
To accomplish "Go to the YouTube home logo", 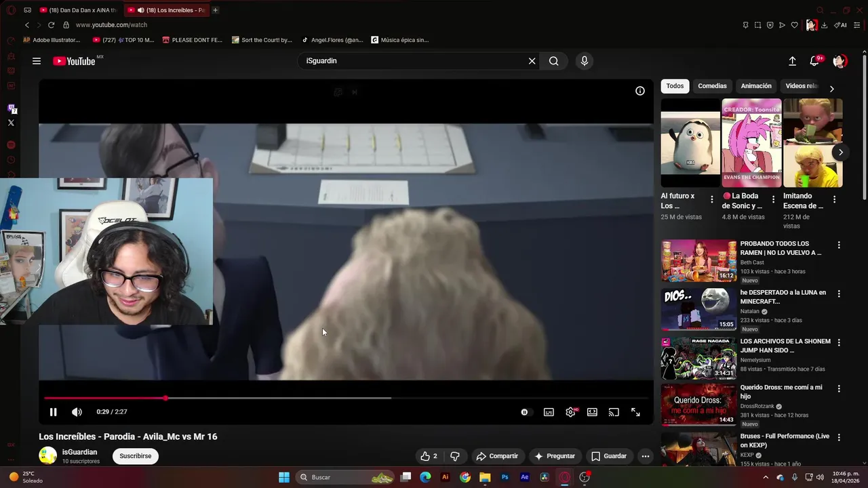I will click(75, 61).
